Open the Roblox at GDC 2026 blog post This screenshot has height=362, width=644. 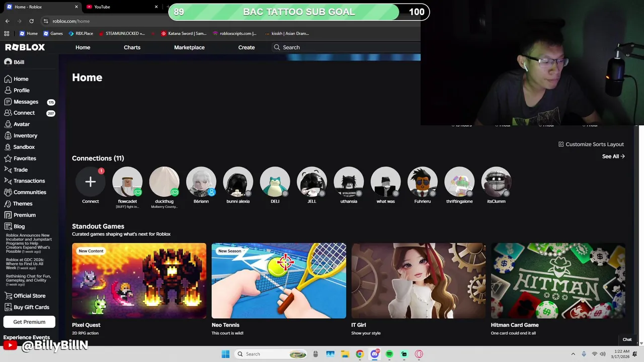pos(25,264)
